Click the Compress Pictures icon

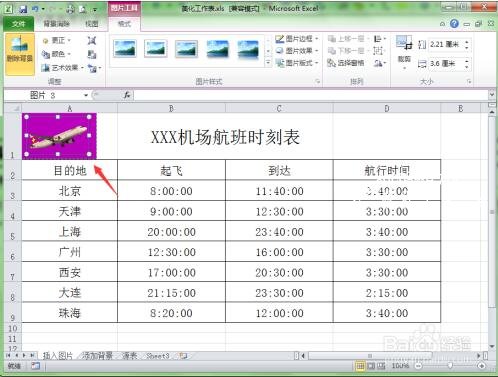pos(92,41)
